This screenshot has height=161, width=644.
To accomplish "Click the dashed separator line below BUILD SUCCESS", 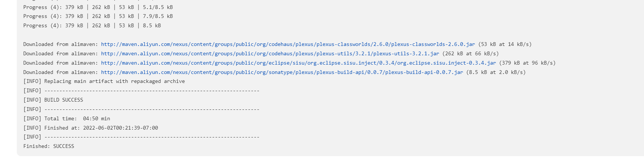I will click(x=151, y=109).
